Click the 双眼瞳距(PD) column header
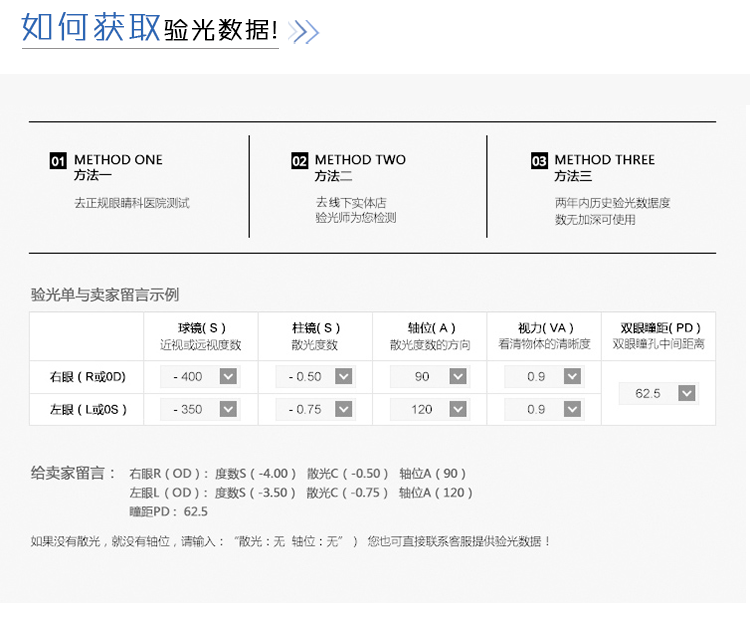The height and width of the screenshot is (621, 750). [x=660, y=328]
